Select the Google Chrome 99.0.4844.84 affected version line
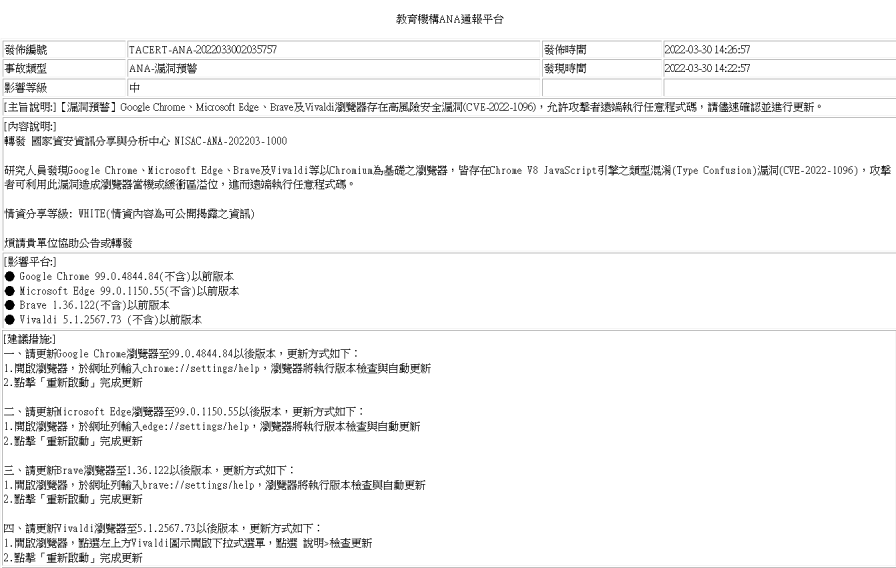Viewport: 896px width, 568px height. point(119,277)
